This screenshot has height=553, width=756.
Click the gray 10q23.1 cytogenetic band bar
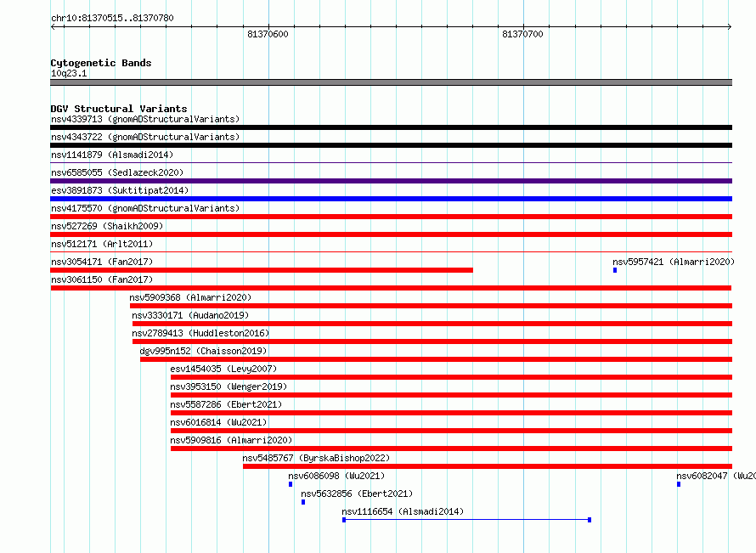[x=391, y=82]
